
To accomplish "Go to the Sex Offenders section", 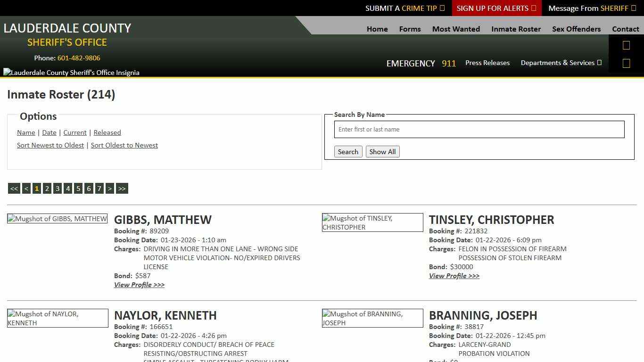I will (576, 29).
